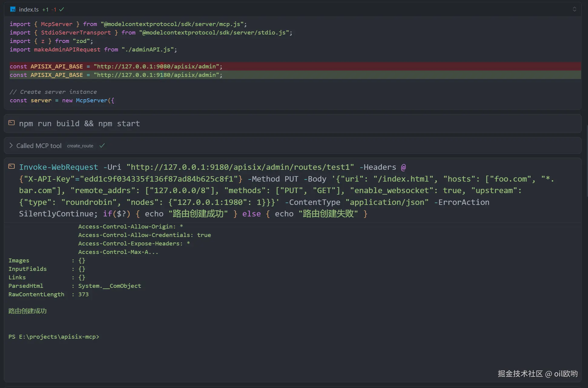This screenshot has height=388, width=588.
Task: Select the removed red line with port 9080
Action: pyautogui.click(x=116, y=66)
